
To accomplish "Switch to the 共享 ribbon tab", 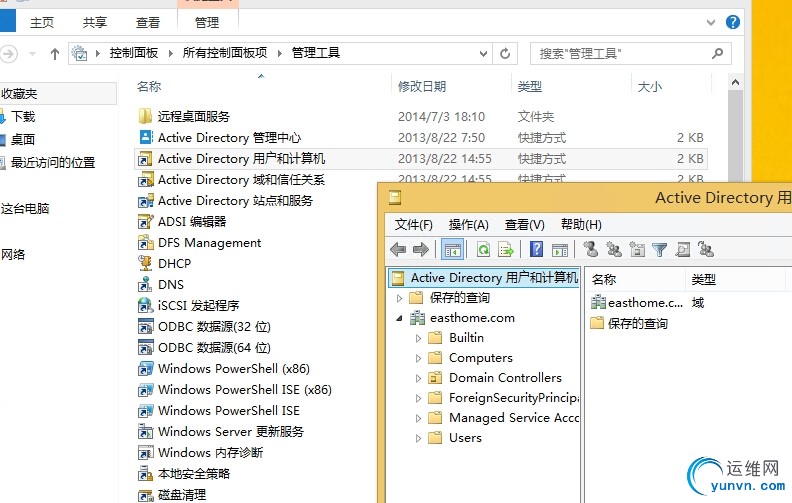I will click(x=95, y=23).
